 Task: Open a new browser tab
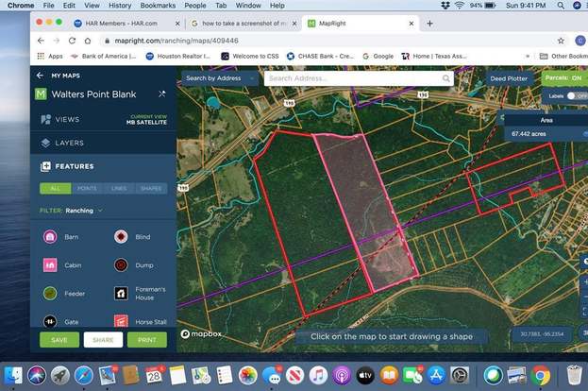(x=429, y=24)
